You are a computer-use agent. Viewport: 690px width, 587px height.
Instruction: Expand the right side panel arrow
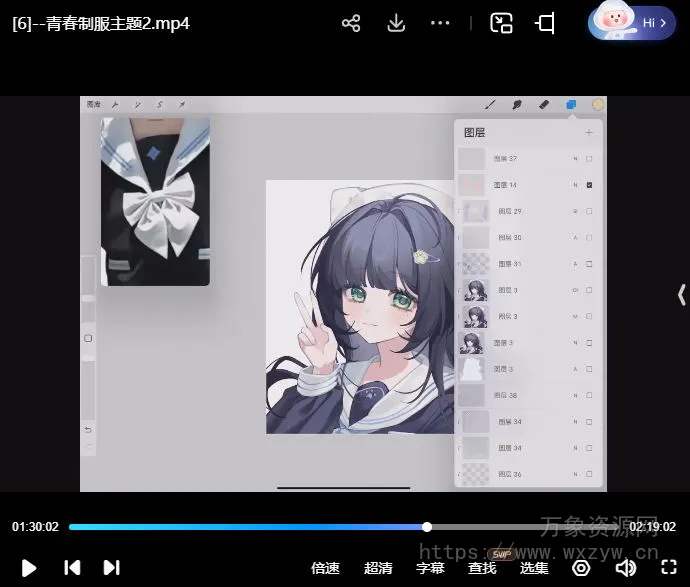[682, 294]
